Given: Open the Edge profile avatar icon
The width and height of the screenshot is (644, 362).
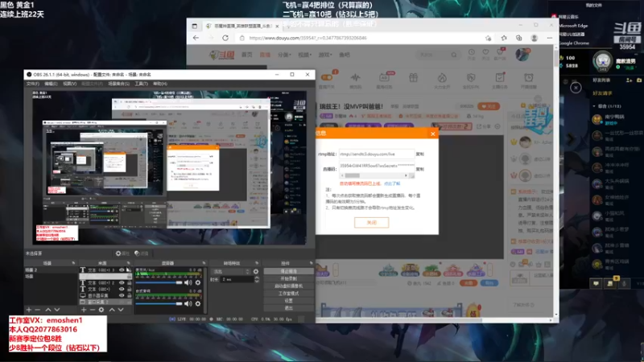Looking at the screenshot, I should 535,38.
